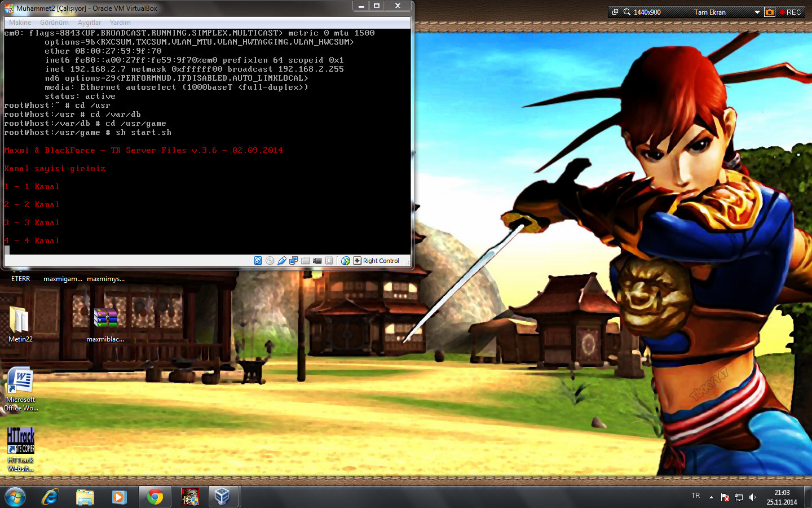The width and height of the screenshot is (812, 508).
Task: Open the Makine menu in VirtualBox
Action: point(20,23)
